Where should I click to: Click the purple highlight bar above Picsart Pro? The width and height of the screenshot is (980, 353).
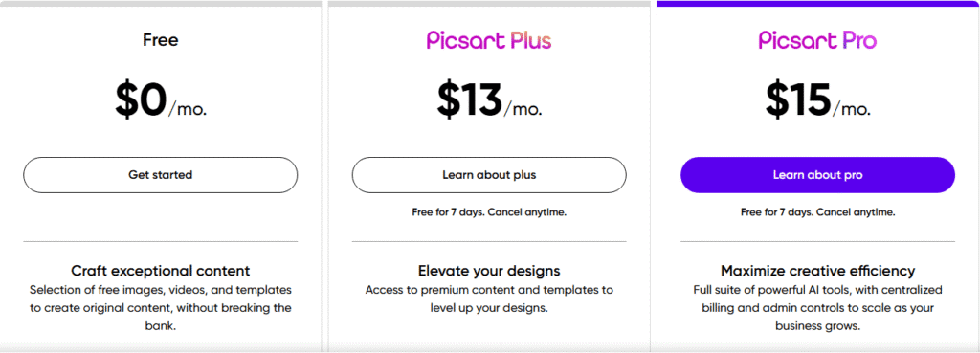click(x=818, y=4)
